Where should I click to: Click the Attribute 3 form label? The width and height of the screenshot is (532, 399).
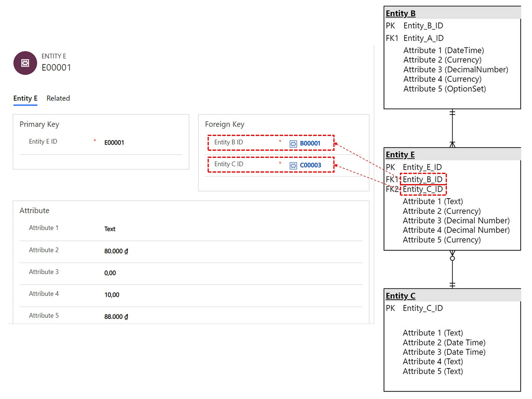tap(44, 272)
